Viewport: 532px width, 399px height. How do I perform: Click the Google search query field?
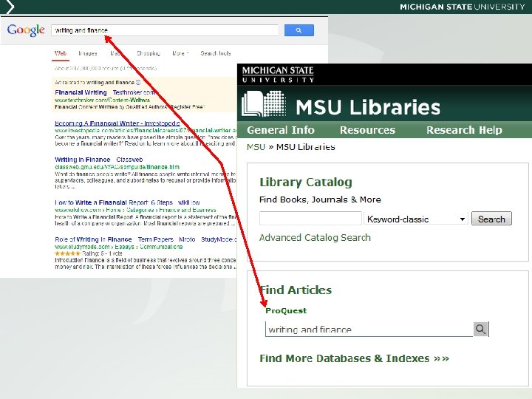[x=165, y=30]
